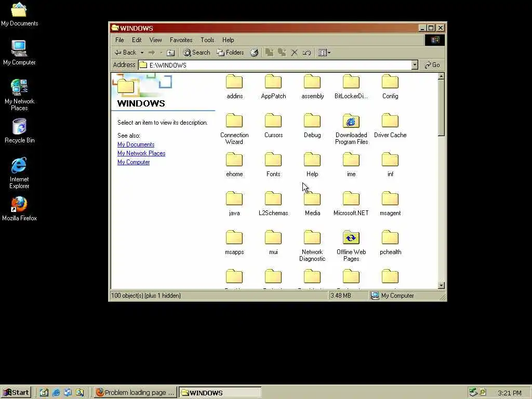Select the Recycle Bin desktop icon

19,131
